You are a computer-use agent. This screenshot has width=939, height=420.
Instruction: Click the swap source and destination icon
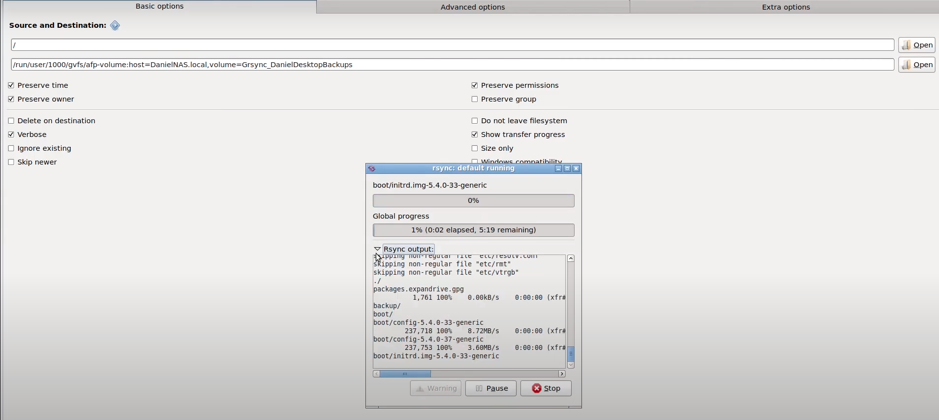[x=115, y=26]
